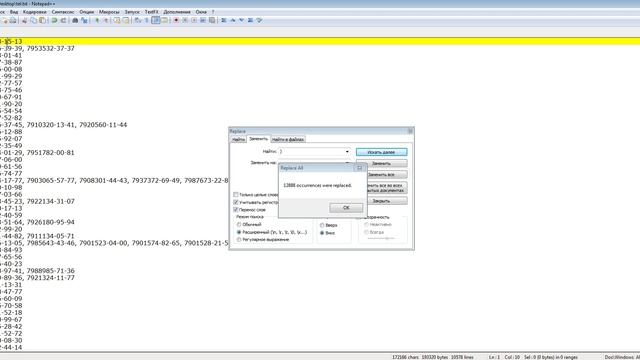Open user-defined language dialog icon
The width and height of the screenshot is (640, 360).
click(164, 20)
